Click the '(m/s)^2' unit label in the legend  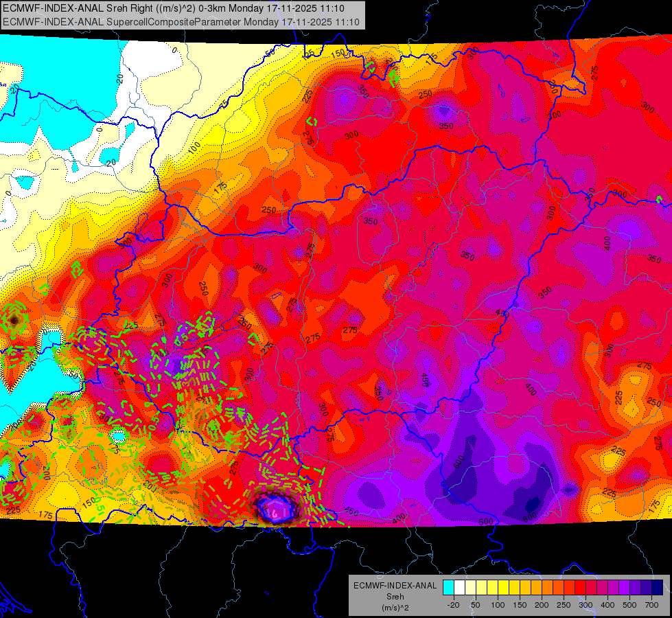[395, 608]
